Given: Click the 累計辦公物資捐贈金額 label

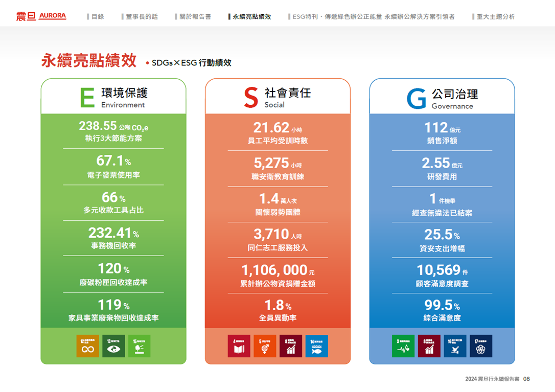Looking at the screenshot, I should [277, 283].
